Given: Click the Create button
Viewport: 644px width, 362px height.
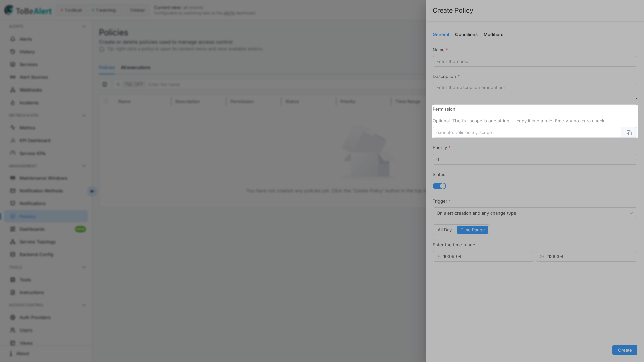Looking at the screenshot, I should click(625, 350).
